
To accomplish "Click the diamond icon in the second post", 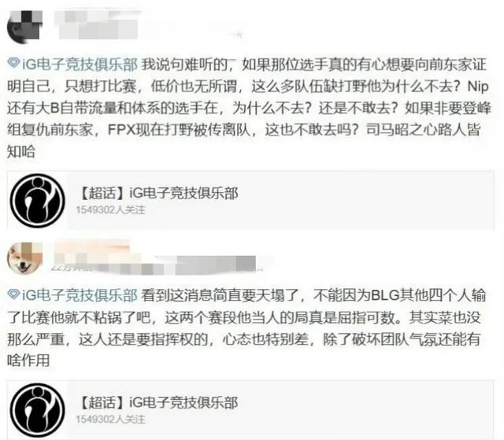I will [x=13, y=294].
